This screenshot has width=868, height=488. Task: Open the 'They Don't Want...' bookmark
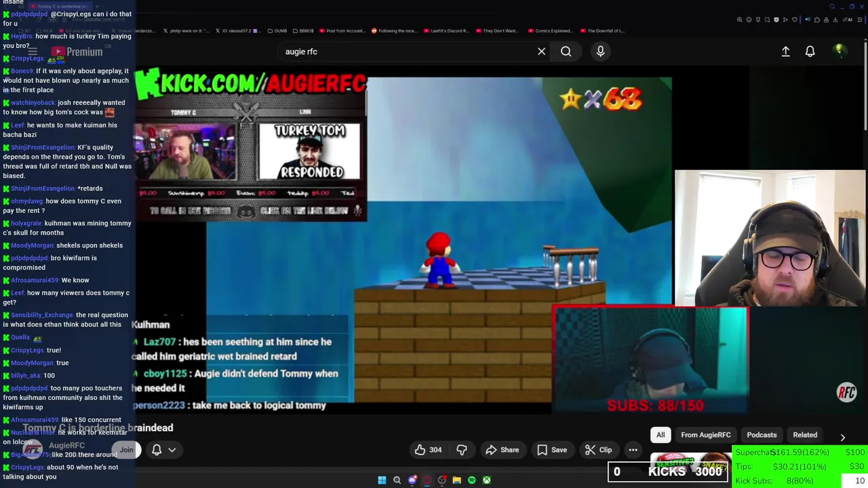tap(498, 30)
